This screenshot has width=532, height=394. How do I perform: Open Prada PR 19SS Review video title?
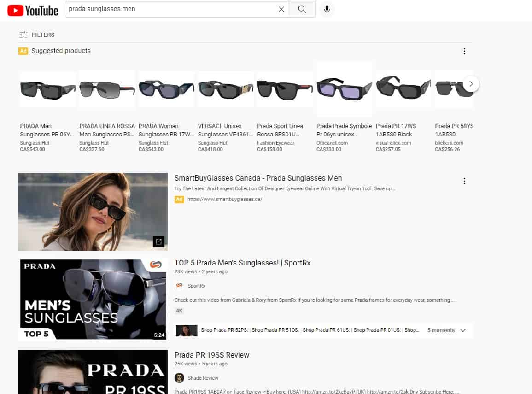[x=212, y=355]
